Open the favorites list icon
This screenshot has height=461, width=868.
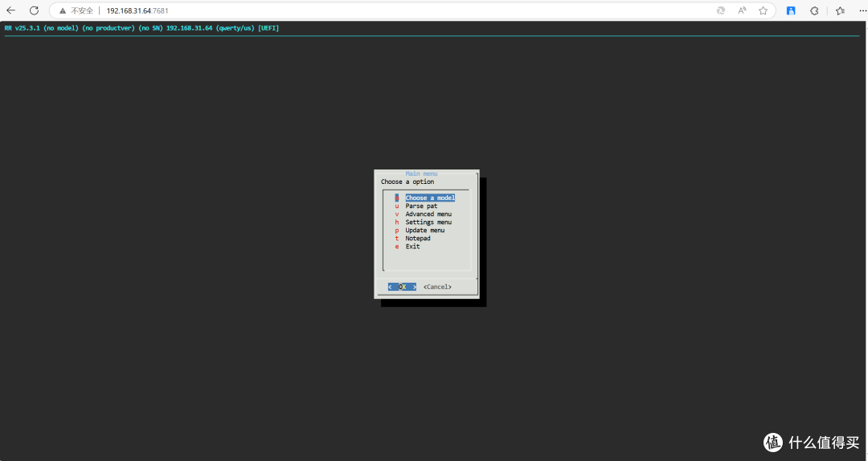[x=841, y=10]
